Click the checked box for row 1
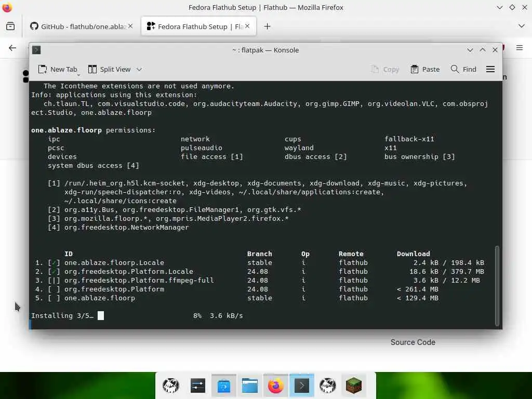The width and height of the screenshot is (532, 399). point(54,262)
